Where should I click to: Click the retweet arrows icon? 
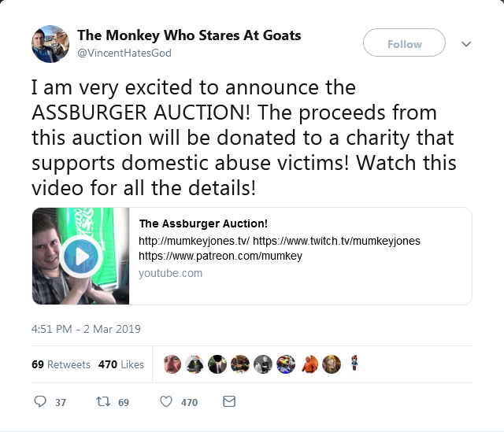103,401
